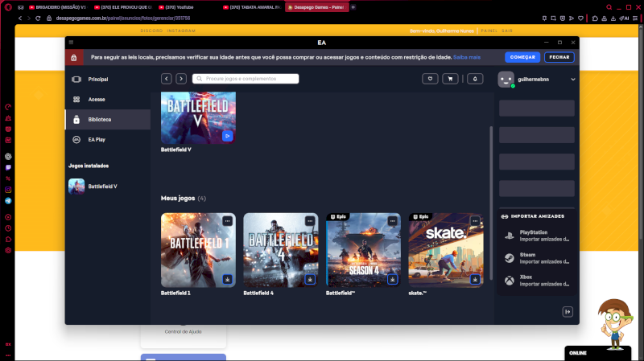Open Battlefield 1 more-options dots
Viewport: 644px width, 361px height.
228,221
